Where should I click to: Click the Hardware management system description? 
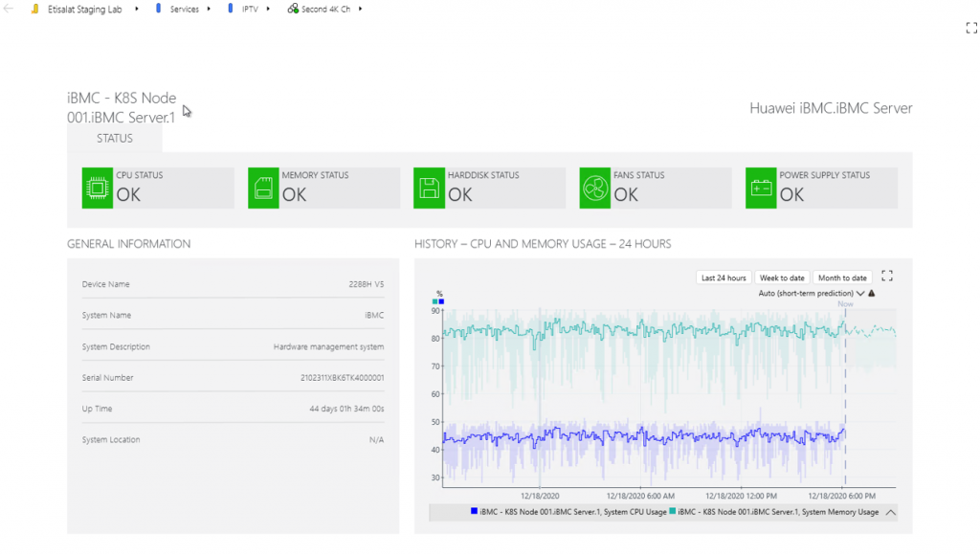329,346
